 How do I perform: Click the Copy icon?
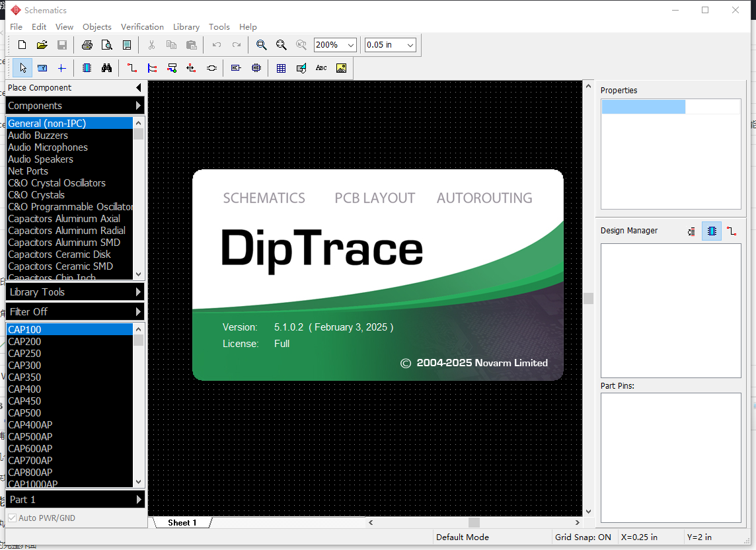coord(171,45)
